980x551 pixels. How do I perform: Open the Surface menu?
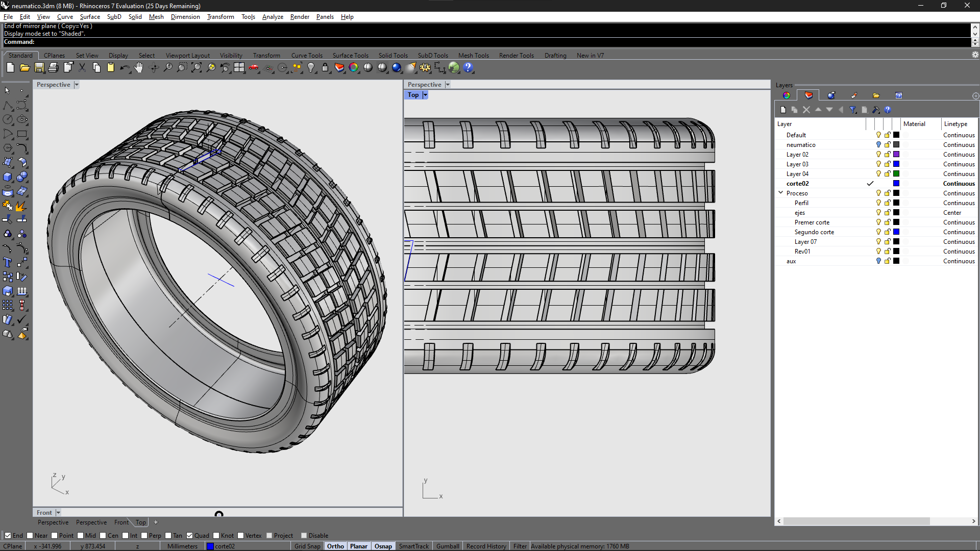[x=90, y=17]
